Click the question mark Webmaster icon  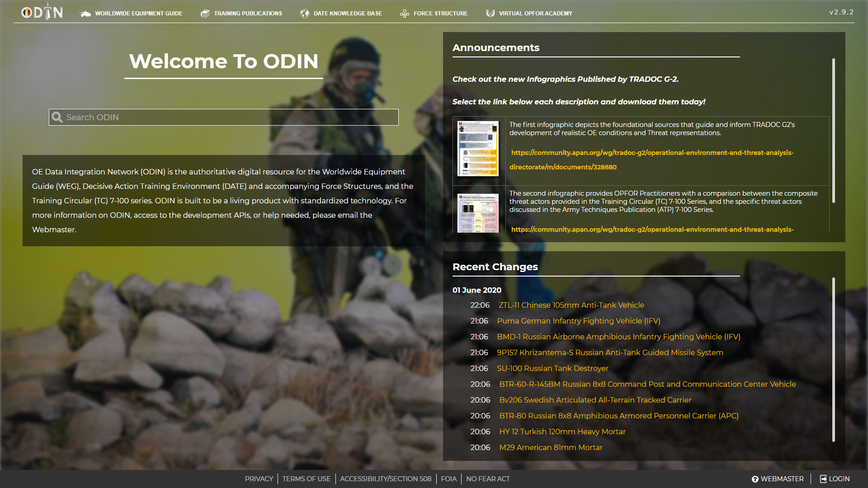755,479
